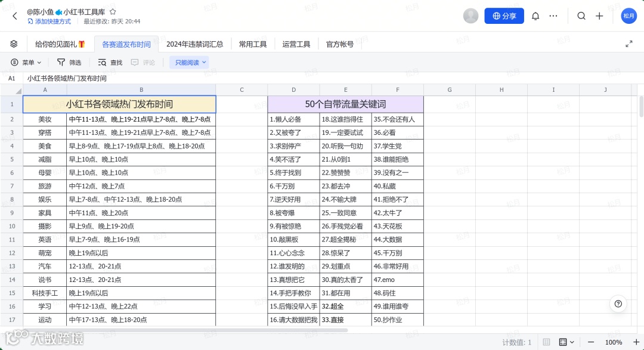
Task: Select row 5 header
Action: [11, 159]
